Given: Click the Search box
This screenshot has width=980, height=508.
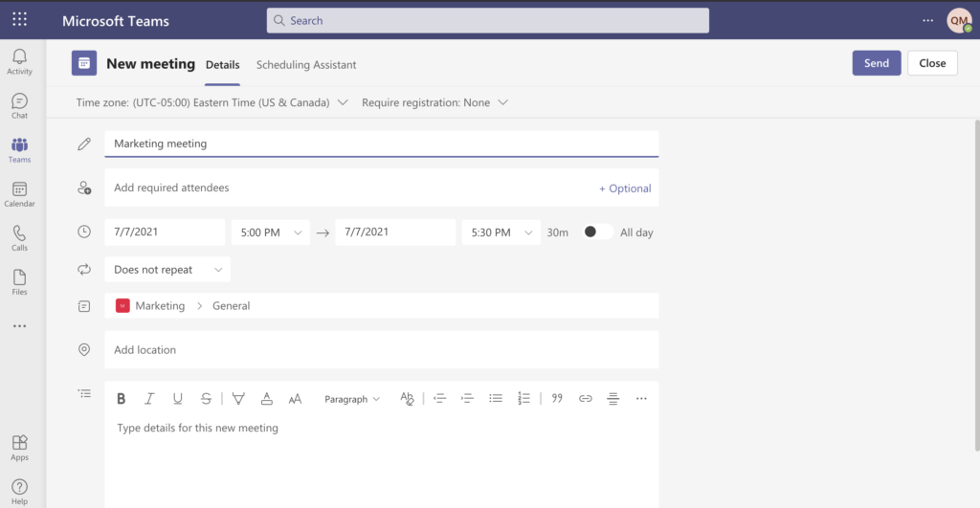Looking at the screenshot, I should (487, 21).
